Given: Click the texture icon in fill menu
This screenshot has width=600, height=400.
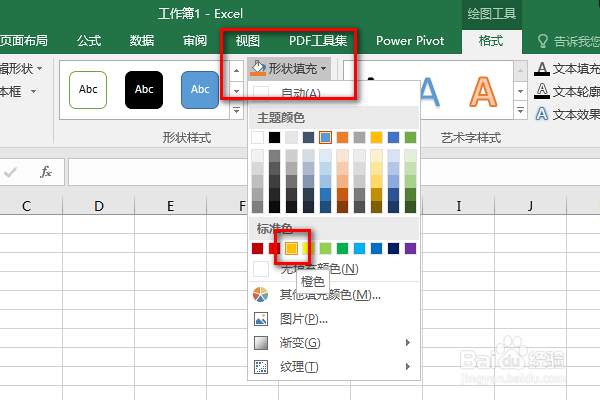Looking at the screenshot, I should pyautogui.click(x=261, y=367).
